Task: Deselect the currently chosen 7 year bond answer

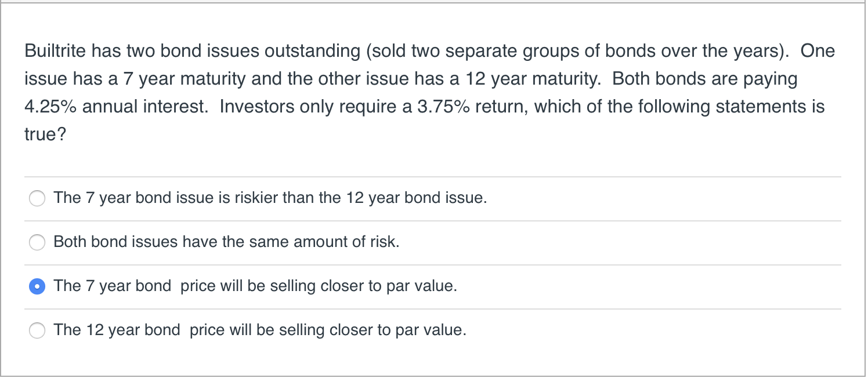Action: point(37,286)
